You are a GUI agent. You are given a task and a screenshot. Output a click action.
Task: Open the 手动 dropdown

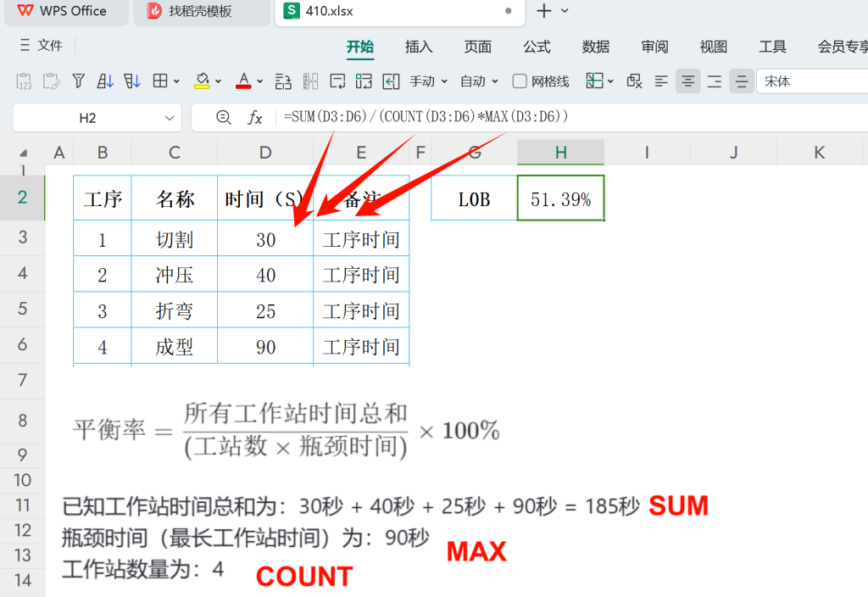coord(428,81)
